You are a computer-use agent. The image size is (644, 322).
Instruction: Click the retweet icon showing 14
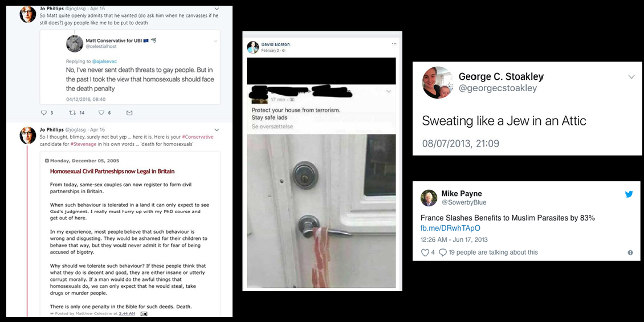74,112
